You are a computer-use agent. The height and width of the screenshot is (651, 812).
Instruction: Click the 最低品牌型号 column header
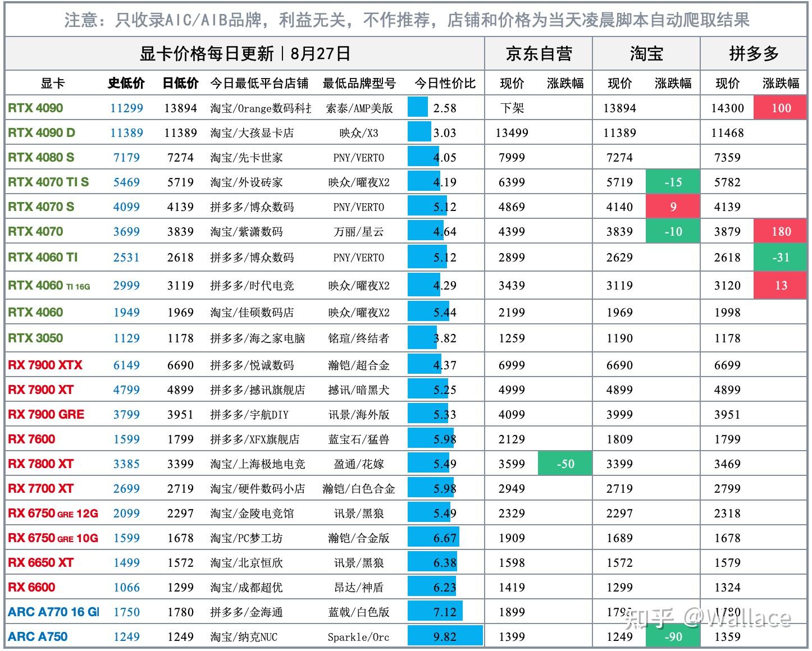click(359, 84)
